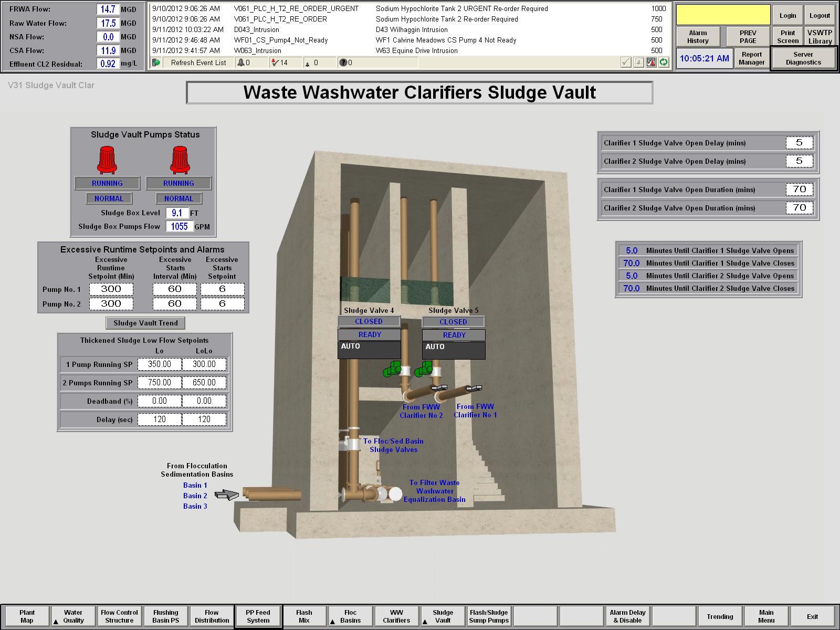Click the yellow status box beside Login
Screen dimensions: 840x630
tap(723, 15)
